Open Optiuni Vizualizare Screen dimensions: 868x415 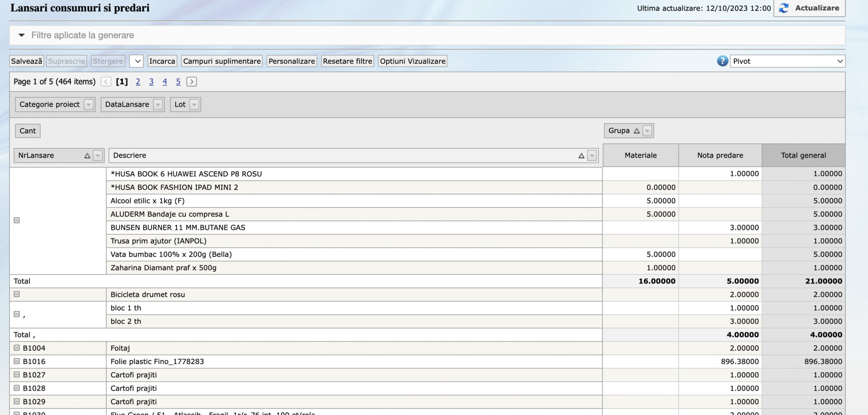click(412, 61)
